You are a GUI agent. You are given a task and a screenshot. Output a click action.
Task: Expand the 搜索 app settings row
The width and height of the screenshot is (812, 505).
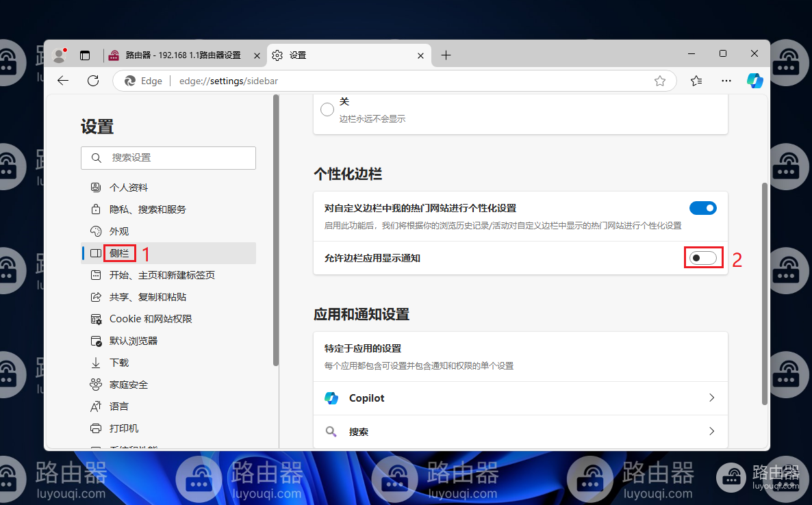pyautogui.click(x=520, y=432)
